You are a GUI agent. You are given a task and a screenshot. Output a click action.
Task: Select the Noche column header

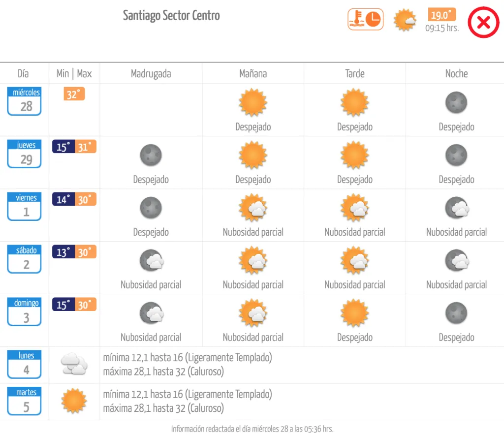coord(456,73)
